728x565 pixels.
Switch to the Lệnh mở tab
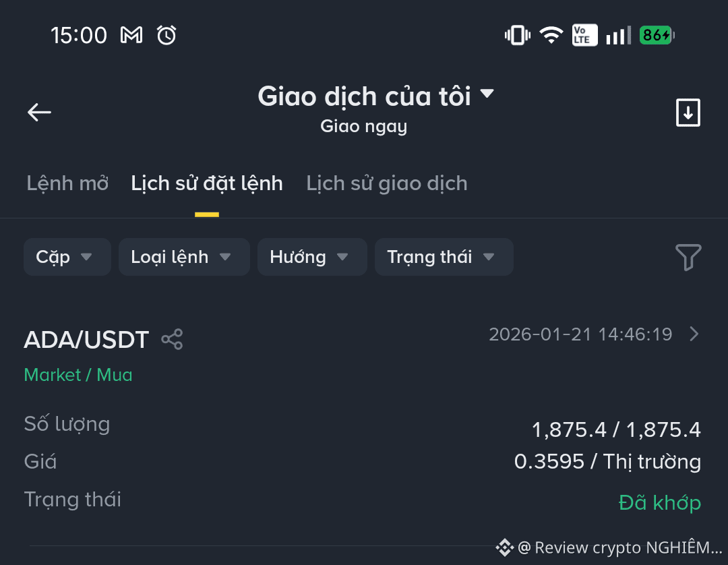click(67, 183)
